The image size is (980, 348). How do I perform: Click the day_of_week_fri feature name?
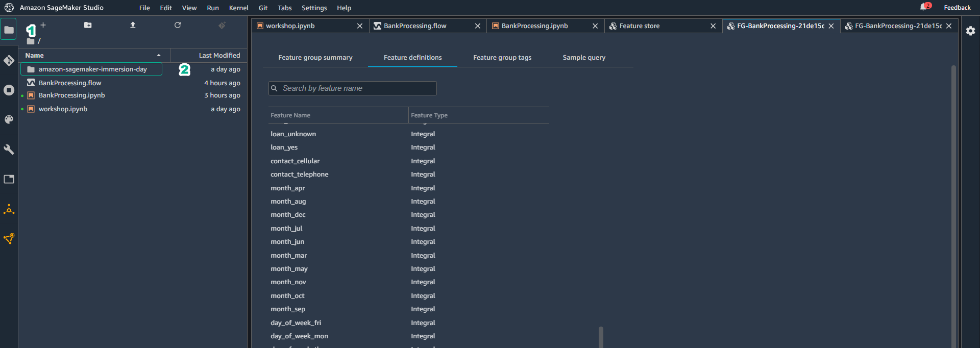296,323
